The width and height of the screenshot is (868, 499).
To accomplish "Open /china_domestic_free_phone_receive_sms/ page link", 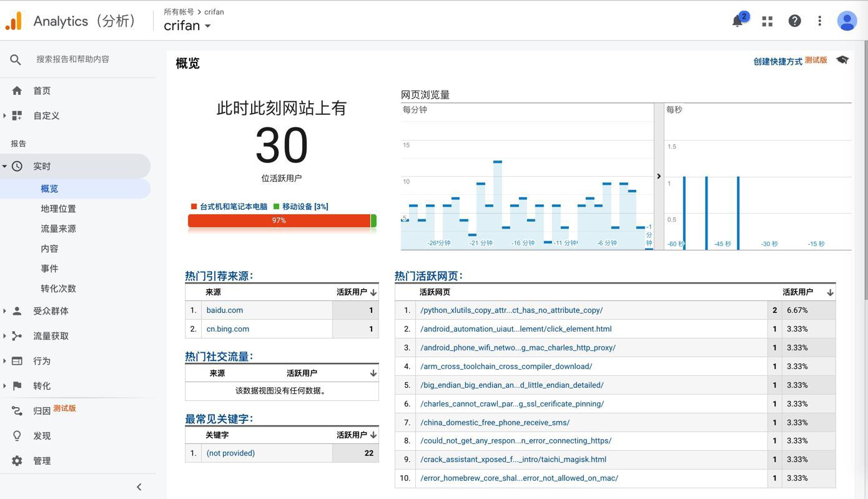I will point(495,423).
